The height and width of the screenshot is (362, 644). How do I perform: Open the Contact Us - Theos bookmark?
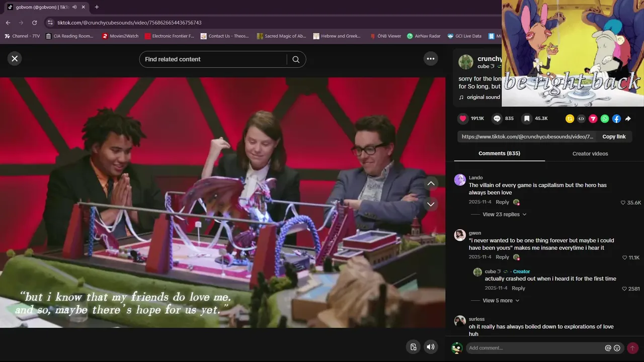click(x=225, y=36)
